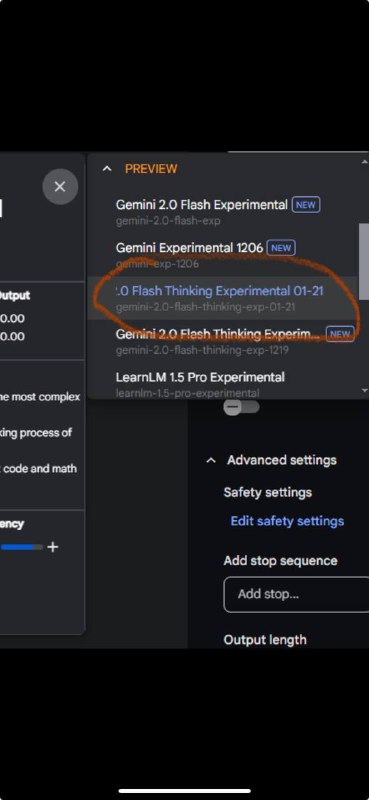This screenshot has width=369, height=800.
Task: Toggle the switch below the model dropdown
Action: click(241, 407)
